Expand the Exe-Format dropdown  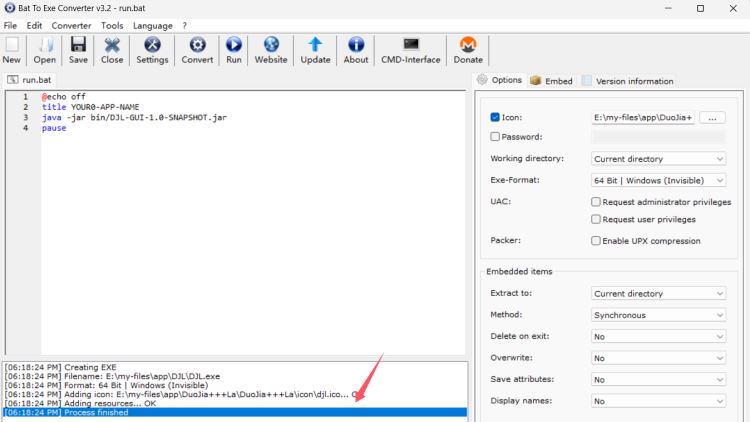pyautogui.click(x=658, y=180)
